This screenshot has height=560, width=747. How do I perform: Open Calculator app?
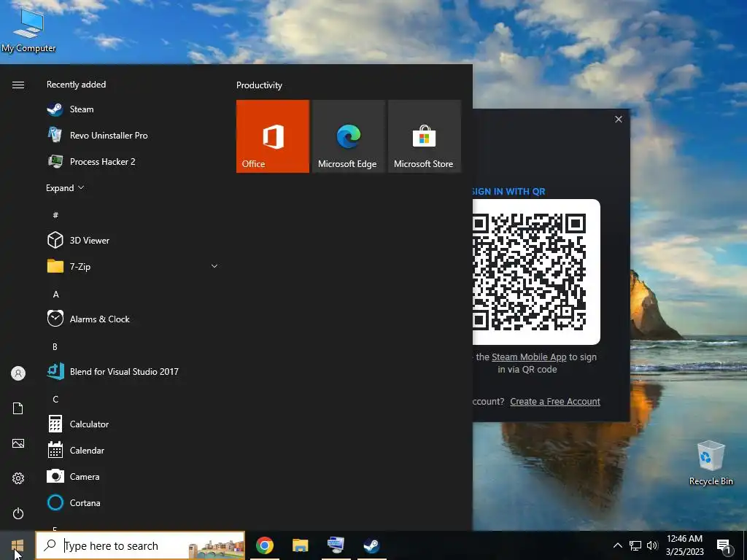[x=133, y=424]
